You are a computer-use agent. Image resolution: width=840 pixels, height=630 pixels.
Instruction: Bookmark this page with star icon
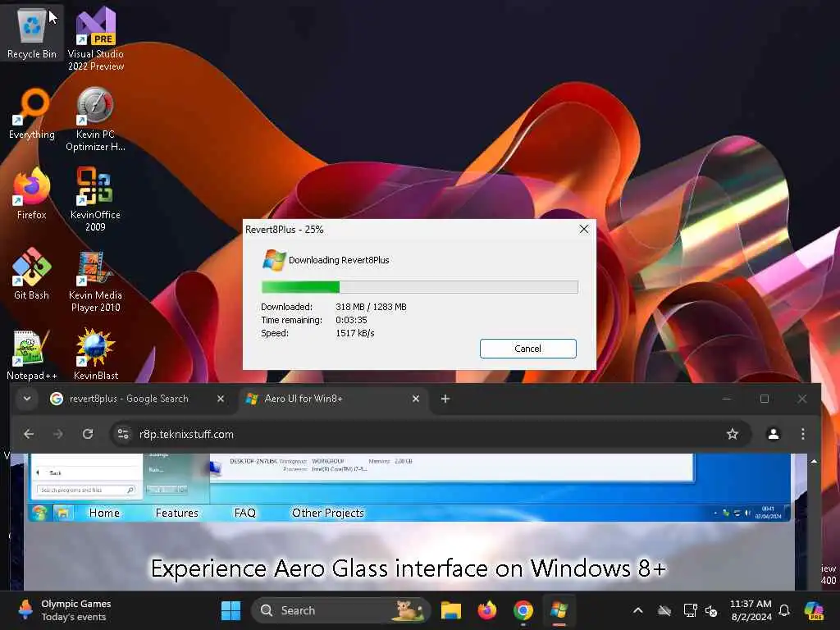coord(733,434)
